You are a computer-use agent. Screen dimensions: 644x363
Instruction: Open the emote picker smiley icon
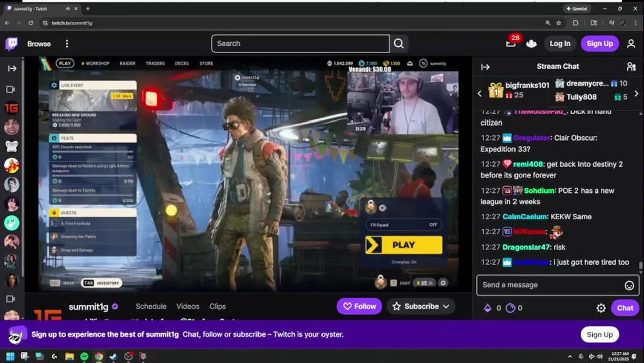point(629,286)
